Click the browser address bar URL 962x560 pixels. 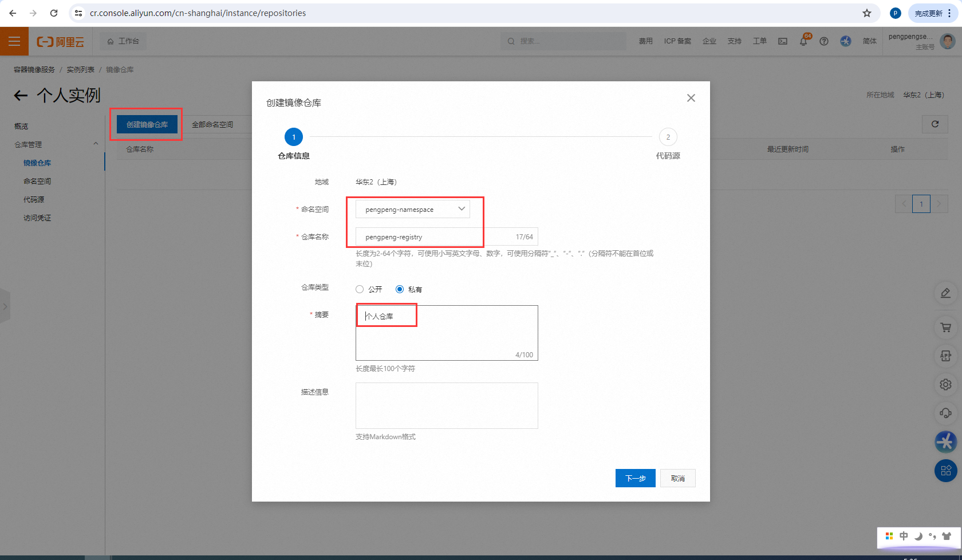(198, 13)
